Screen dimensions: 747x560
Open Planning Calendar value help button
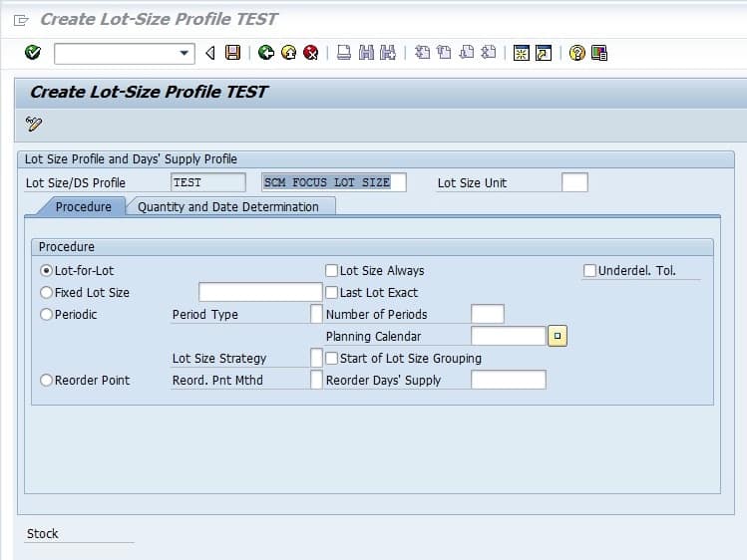click(x=558, y=336)
